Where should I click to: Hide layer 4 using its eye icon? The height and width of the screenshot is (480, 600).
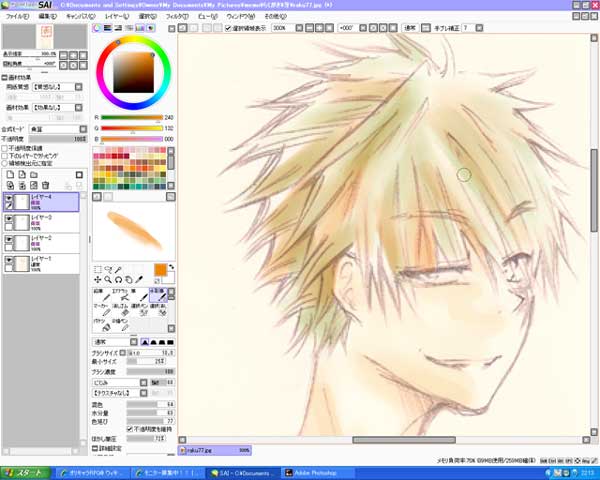point(8,198)
